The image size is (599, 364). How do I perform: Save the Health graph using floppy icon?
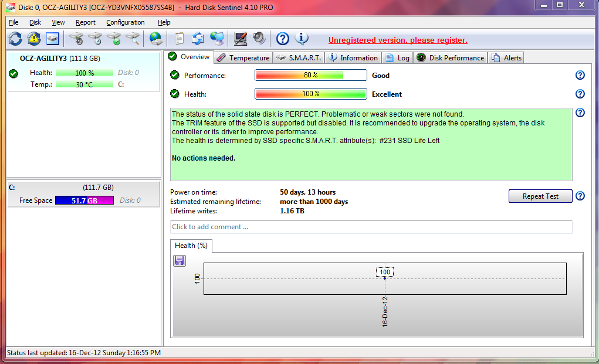click(x=180, y=261)
